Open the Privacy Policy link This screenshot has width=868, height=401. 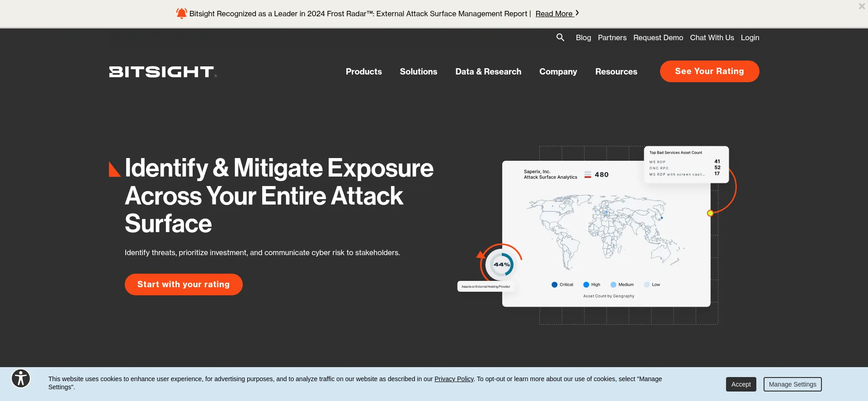[x=454, y=379]
